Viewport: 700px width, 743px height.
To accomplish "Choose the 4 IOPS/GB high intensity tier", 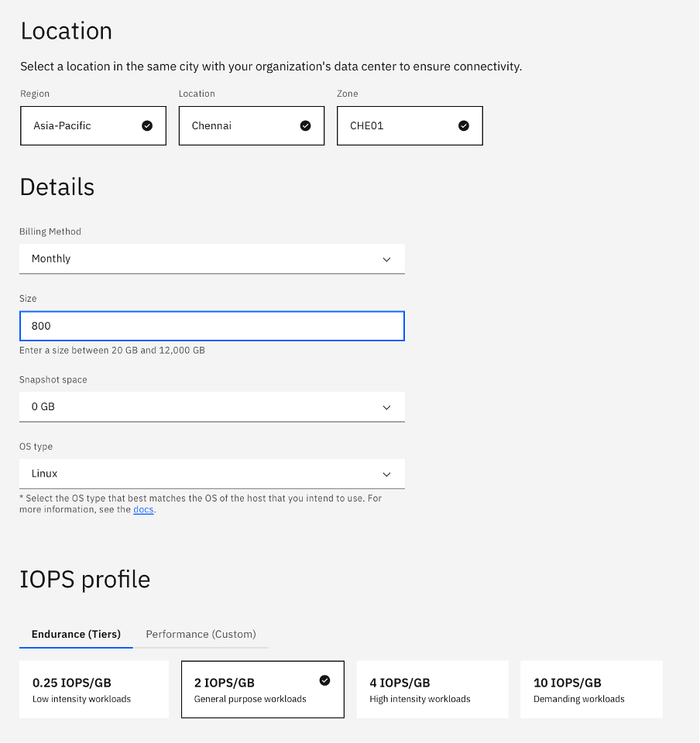I will pyautogui.click(x=432, y=690).
